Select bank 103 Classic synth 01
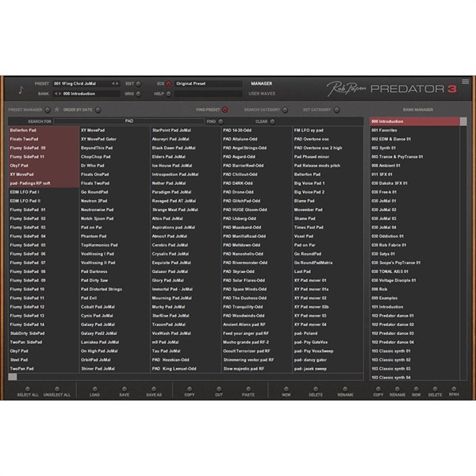 click(414, 351)
